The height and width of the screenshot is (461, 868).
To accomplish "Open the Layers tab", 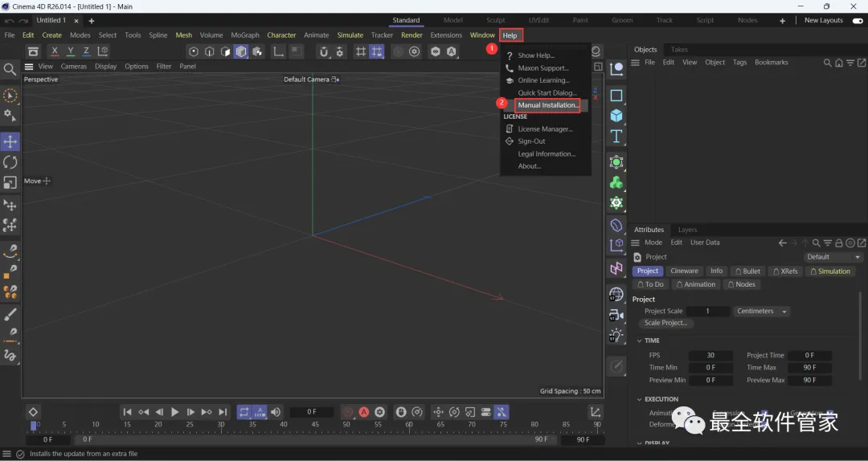I will (687, 230).
